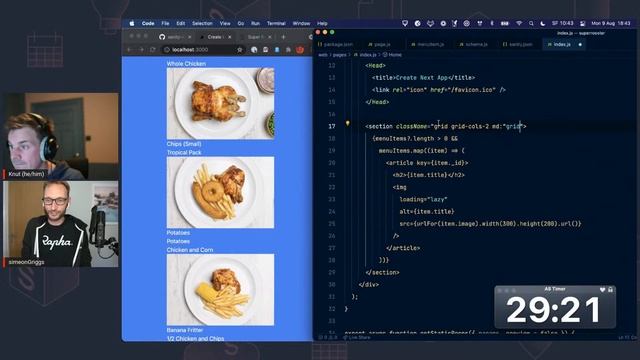Click the lightbulb quick-fix icon on line 17
This screenshot has width=640, height=360.
[x=347, y=123]
